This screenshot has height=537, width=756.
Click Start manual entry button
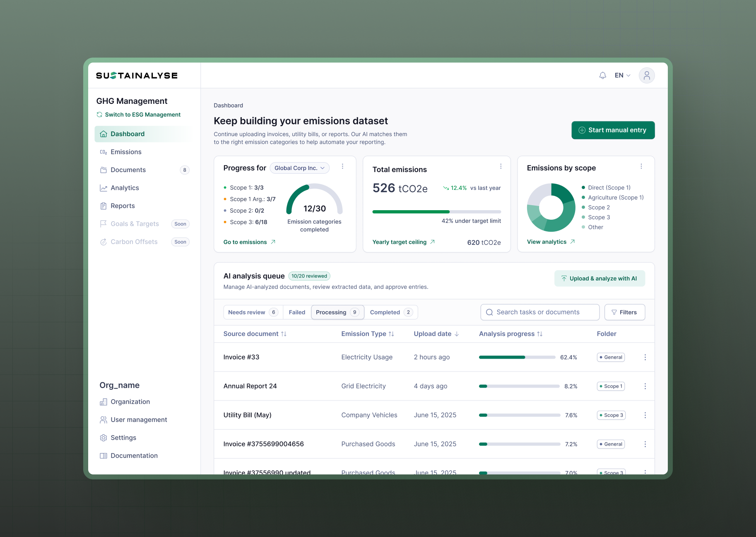coord(613,130)
